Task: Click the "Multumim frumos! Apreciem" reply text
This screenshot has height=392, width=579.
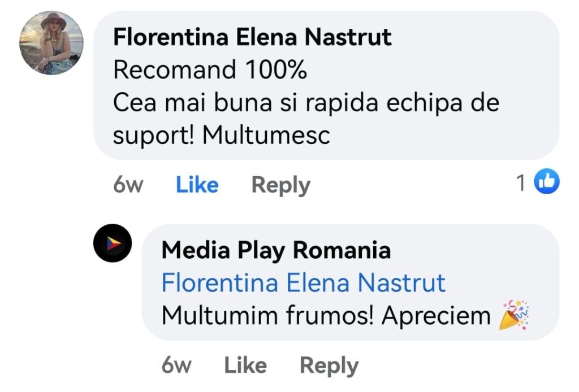Action: [326, 316]
